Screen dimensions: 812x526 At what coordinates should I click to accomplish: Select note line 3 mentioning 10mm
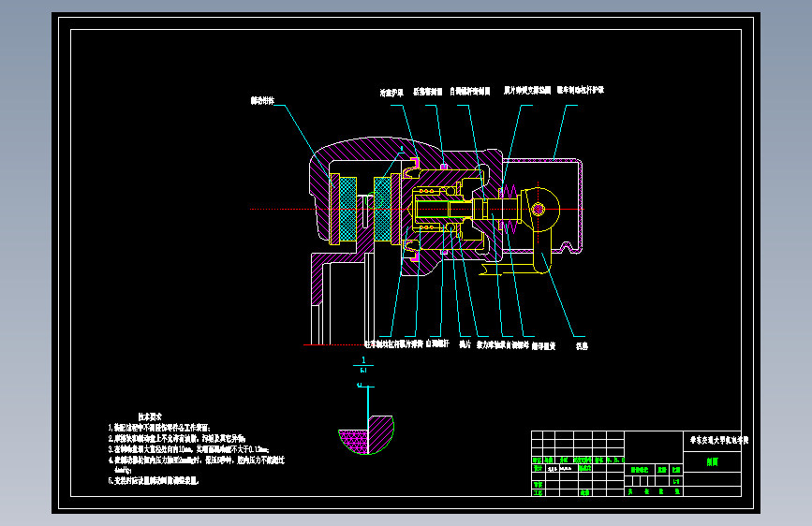(x=188, y=449)
